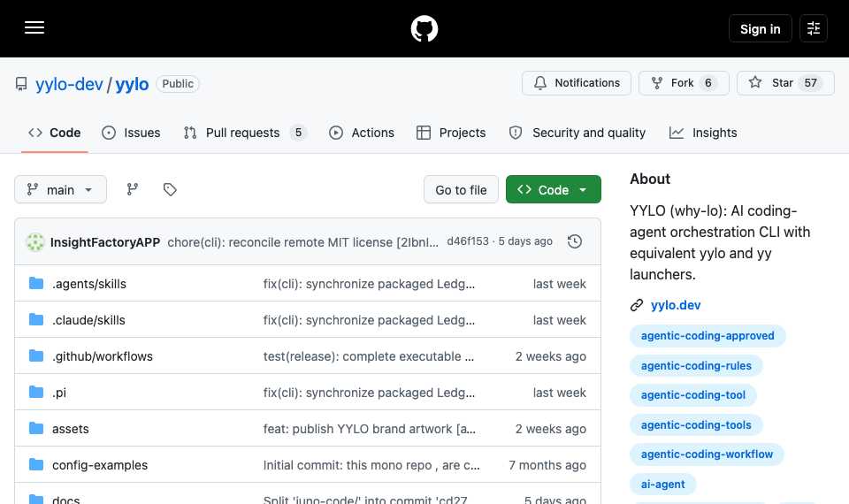Click the repository icon beside yylo-dev
Viewport: 849px width, 504px height.
pos(21,84)
